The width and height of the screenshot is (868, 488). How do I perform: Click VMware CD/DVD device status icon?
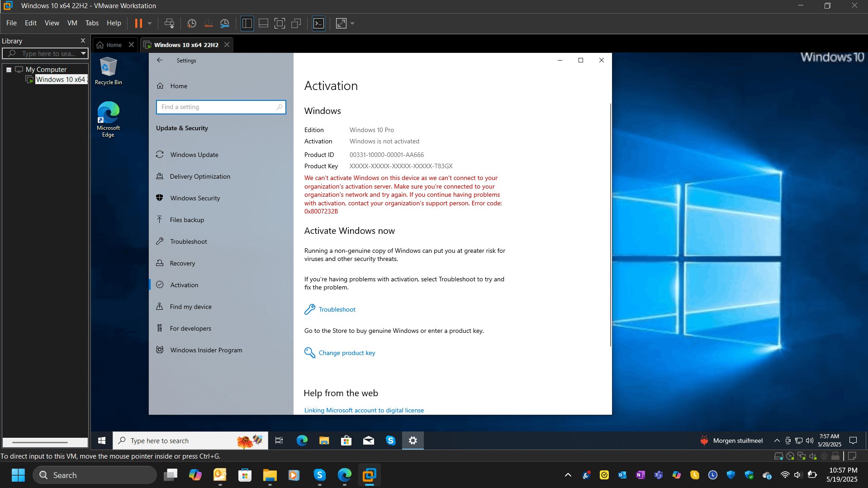point(790,456)
